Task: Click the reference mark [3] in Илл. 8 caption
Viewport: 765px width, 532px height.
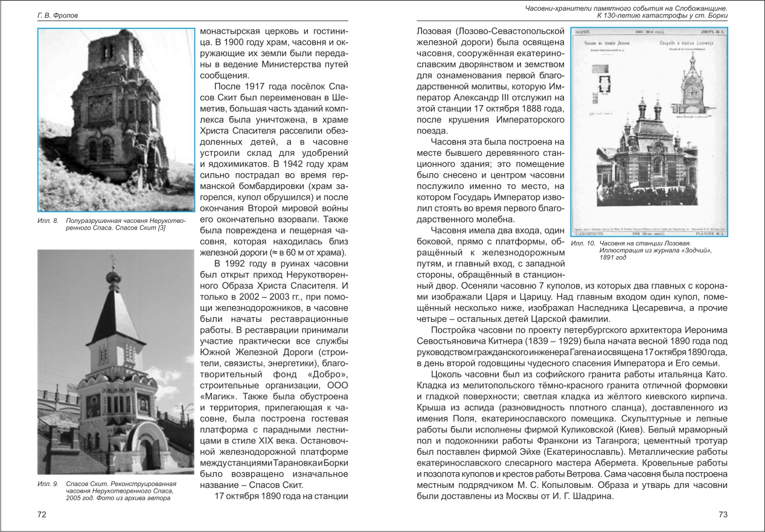Action: pyautogui.click(x=161, y=228)
